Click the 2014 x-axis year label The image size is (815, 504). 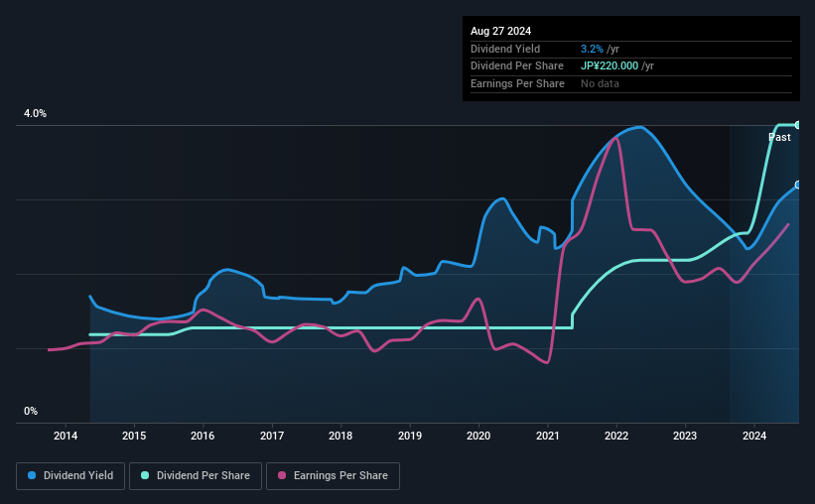[x=66, y=436]
